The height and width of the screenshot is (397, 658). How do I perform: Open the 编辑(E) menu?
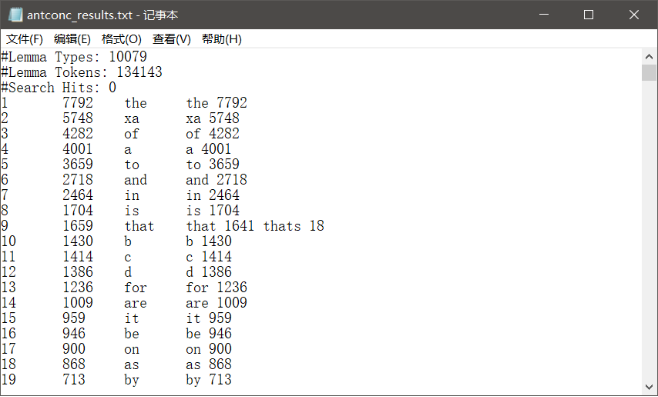(x=72, y=39)
